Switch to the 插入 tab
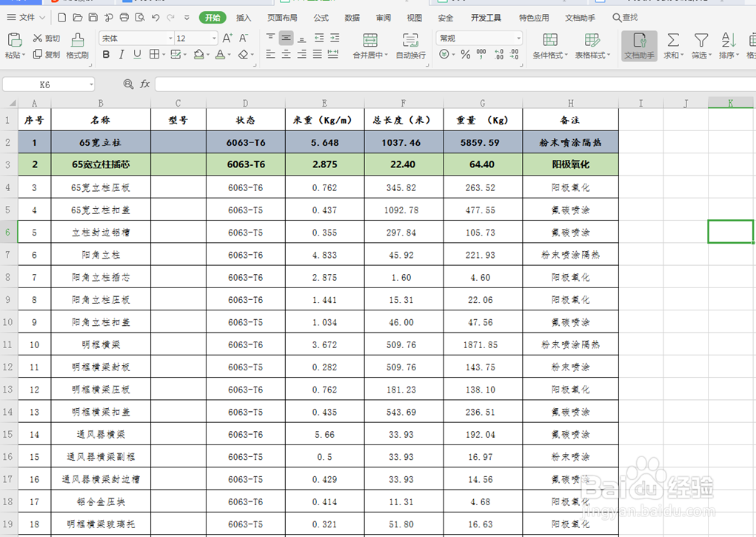 click(x=244, y=18)
